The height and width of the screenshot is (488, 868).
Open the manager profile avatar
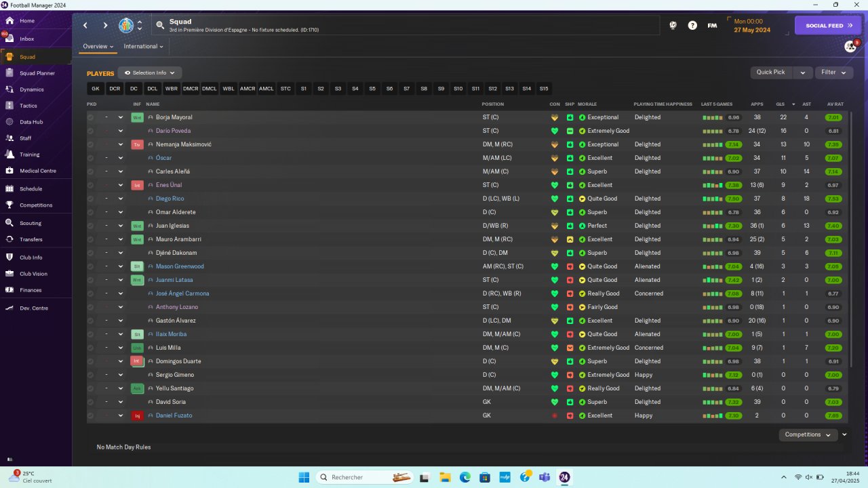(850, 46)
